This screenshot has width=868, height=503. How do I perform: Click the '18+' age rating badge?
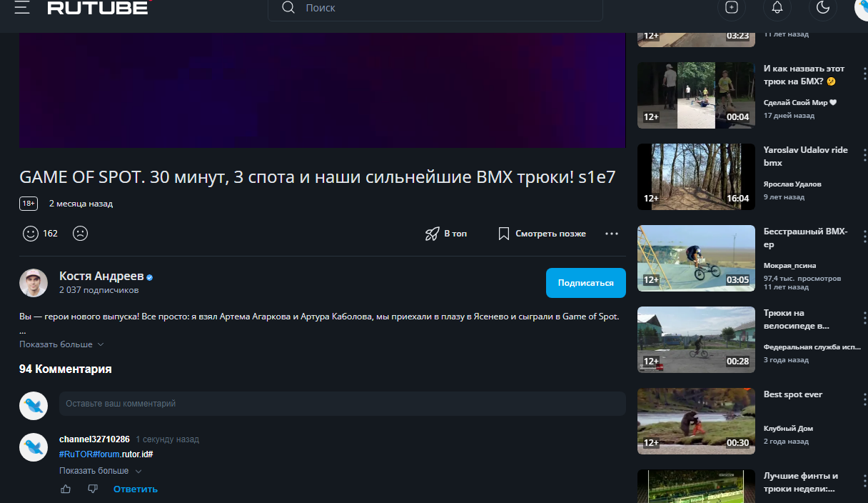pyautogui.click(x=29, y=204)
